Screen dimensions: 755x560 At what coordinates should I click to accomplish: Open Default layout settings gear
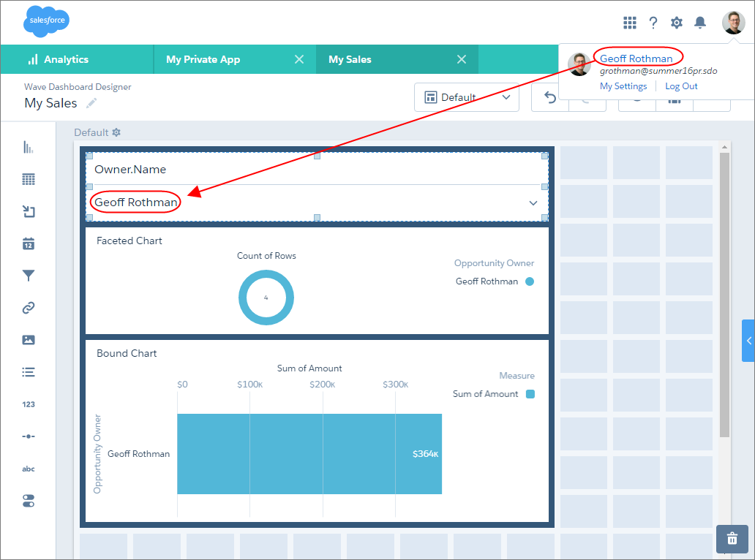click(116, 132)
